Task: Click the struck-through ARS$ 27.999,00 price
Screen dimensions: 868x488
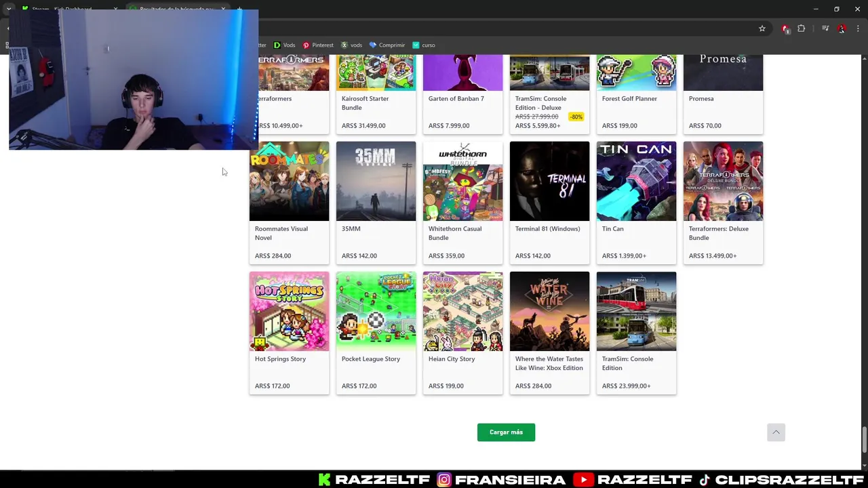Action: (536, 117)
